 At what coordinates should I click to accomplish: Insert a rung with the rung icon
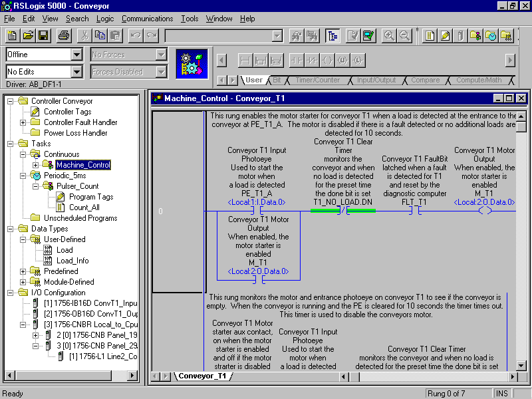tap(245, 61)
